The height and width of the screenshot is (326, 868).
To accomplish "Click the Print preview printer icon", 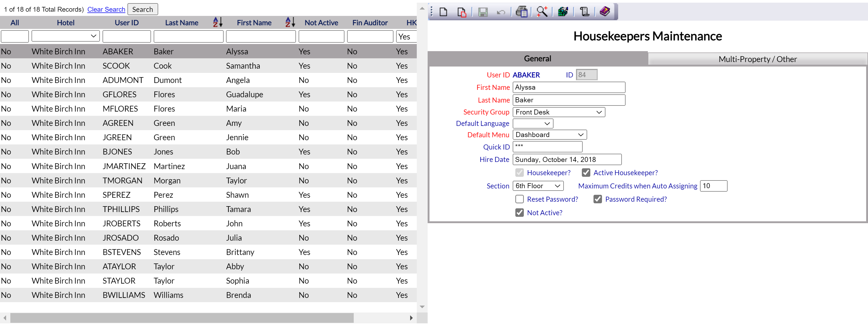I will coord(522,12).
